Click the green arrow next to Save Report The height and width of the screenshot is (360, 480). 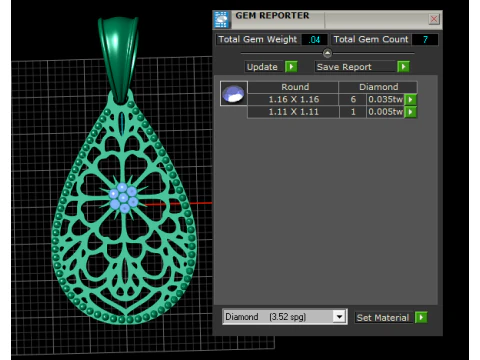click(x=403, y=67)
